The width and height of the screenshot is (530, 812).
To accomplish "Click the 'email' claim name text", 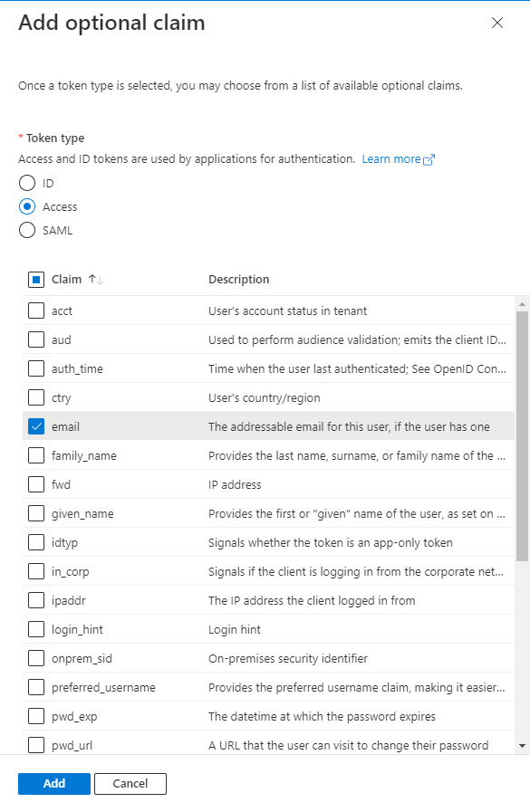I will coord(65,426).
